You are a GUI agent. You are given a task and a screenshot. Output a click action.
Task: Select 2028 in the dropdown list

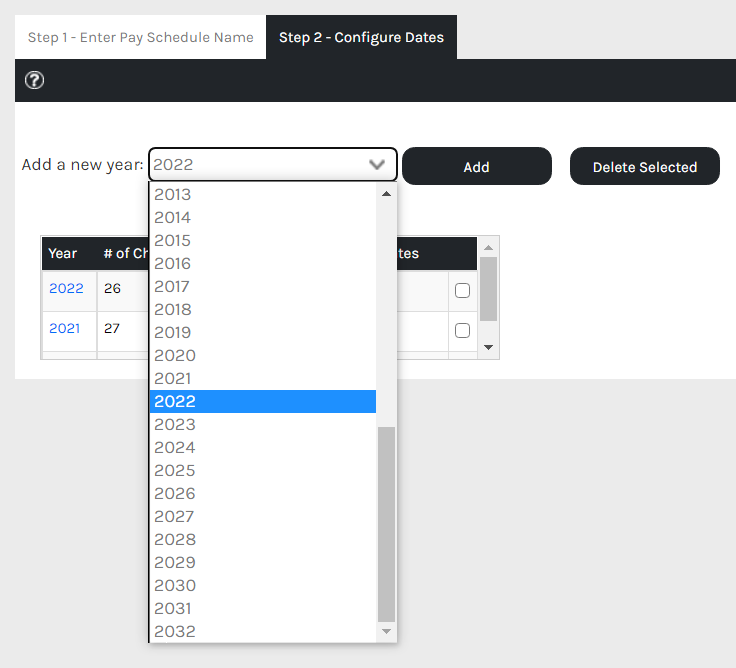click(x=263, y=539)
